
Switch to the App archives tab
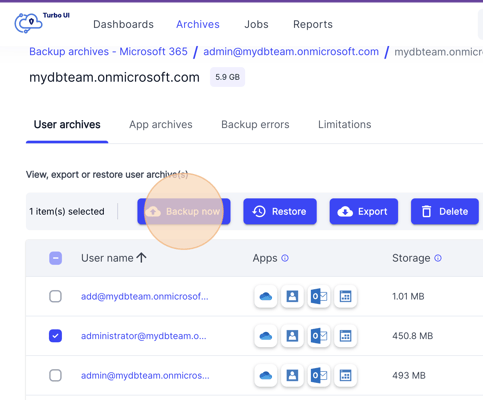(x=161, y=125)
